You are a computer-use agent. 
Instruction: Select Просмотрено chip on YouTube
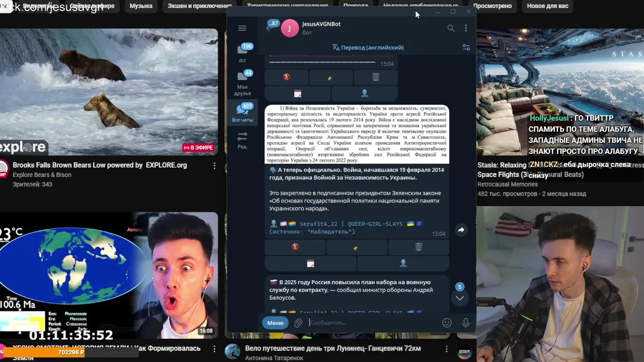pyautogui.click(x=493, y=6)
